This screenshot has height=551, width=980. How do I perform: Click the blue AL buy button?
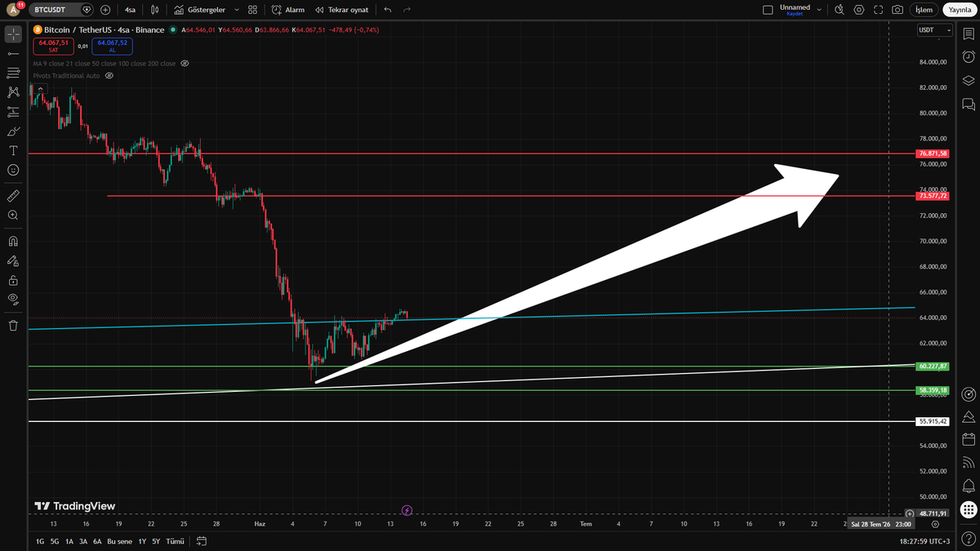click(x=112, y=46)
